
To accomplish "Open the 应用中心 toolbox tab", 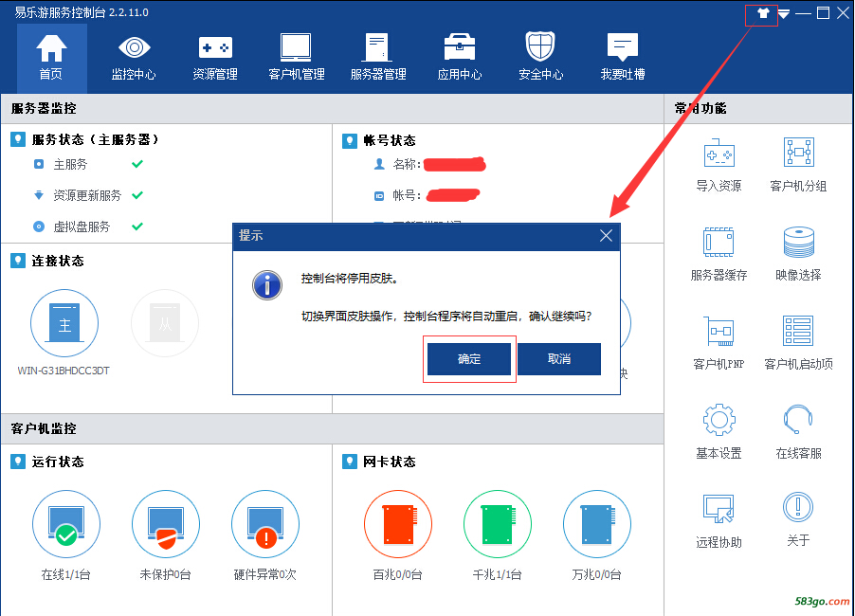I will click(459, 57).
